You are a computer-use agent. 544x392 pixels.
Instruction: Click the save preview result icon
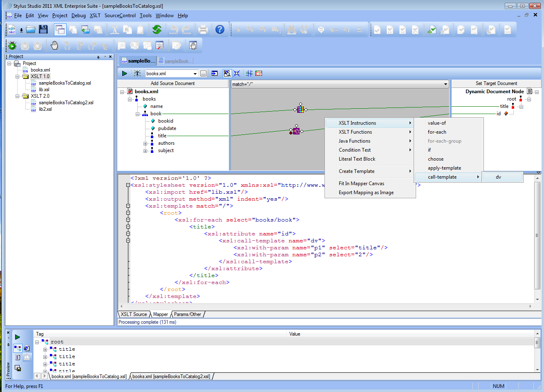[x=18, y=368]
